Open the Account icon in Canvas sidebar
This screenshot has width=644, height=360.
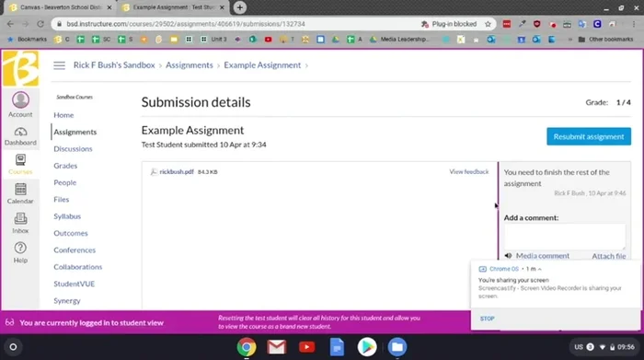coord(20,105)
